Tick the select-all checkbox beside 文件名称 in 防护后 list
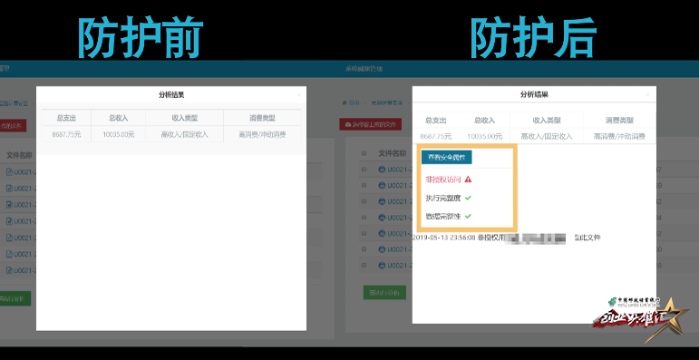Viewport: 699px width, 360px height. point(364,153)
